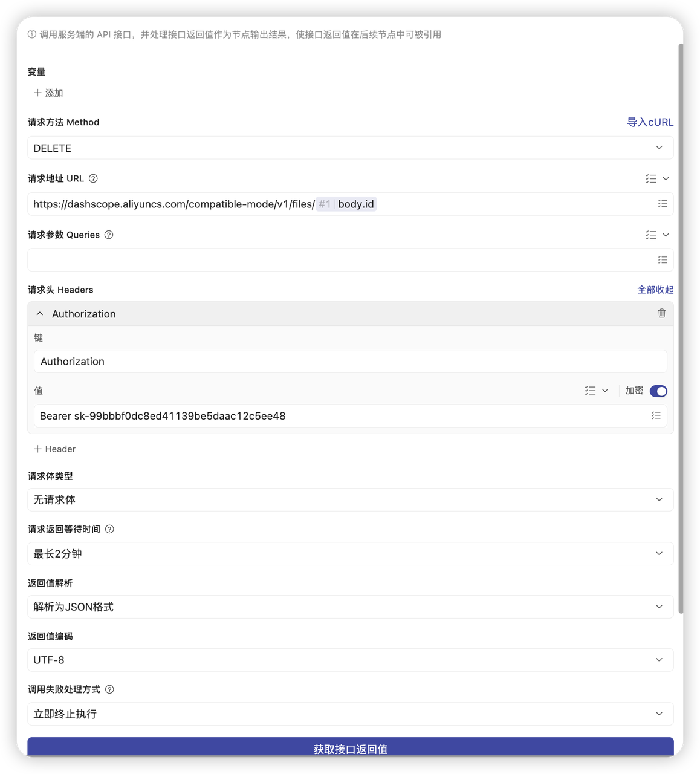Click variable list icon inside URL field
The height and width of the screenshot is (774, 700).
coord(663,204)
